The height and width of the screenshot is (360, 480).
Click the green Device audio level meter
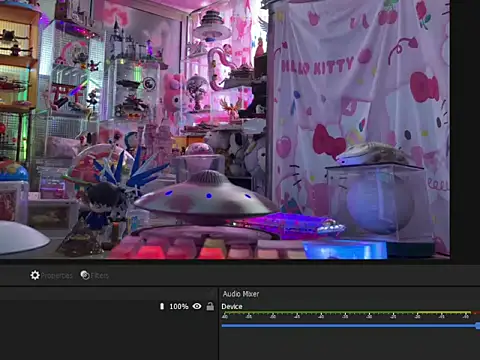coord(347,313)
